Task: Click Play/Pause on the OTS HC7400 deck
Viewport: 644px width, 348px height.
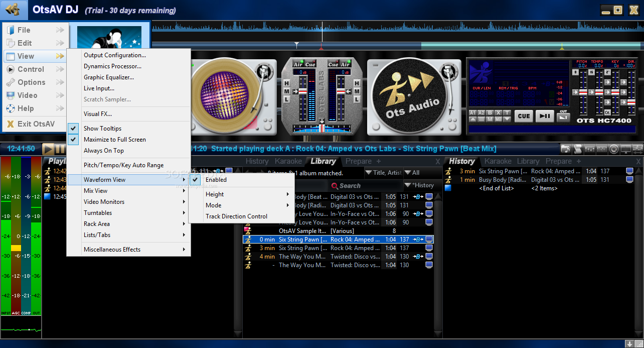Action: [x=545, y=116]
